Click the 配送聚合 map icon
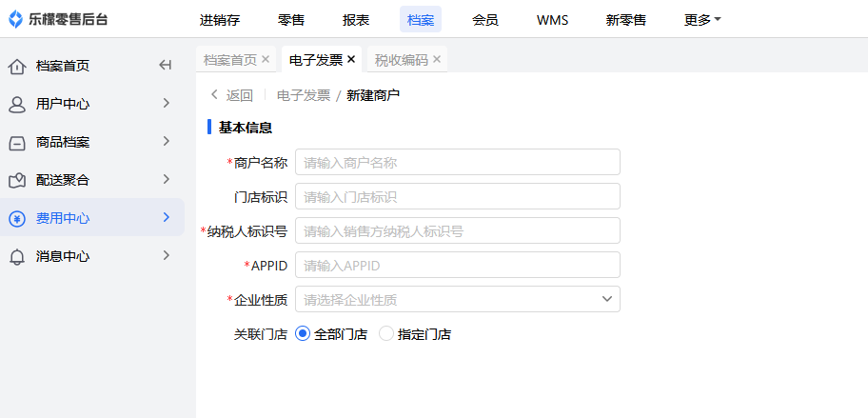Screen dimensions: 868x418 pos(17,181)
